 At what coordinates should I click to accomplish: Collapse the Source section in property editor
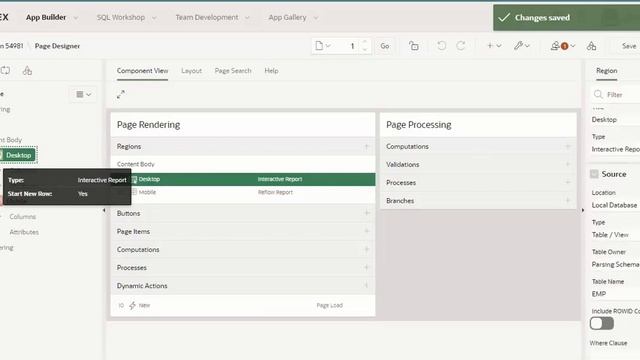594,174
